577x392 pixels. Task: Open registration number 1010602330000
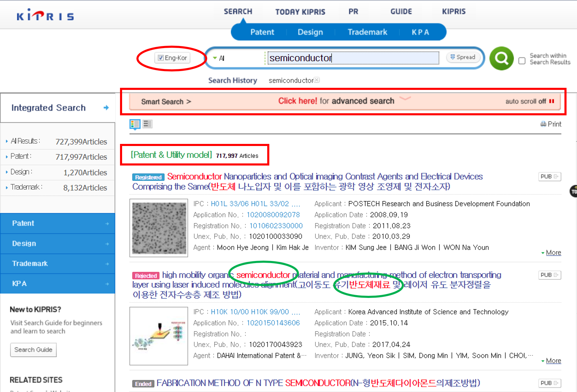click(x=276, y=226)
